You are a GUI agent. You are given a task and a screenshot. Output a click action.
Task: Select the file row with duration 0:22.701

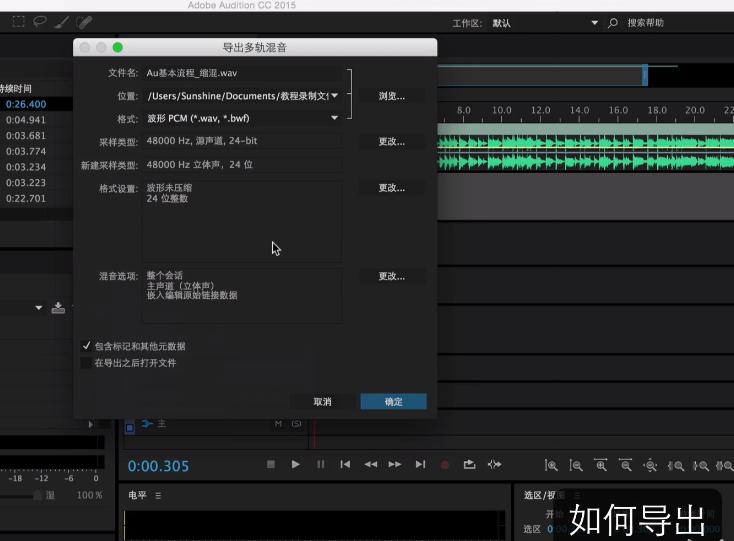click(x=36, y=198)
